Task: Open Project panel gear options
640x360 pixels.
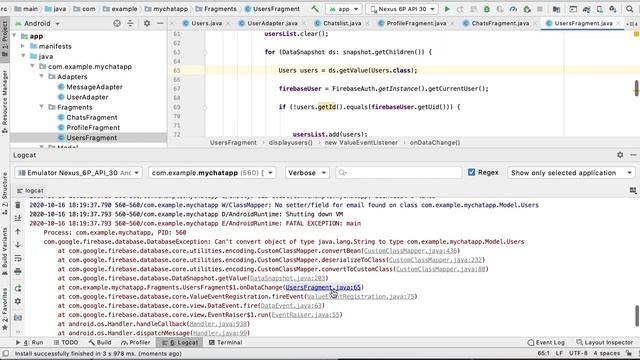Action: coord(147,23)
